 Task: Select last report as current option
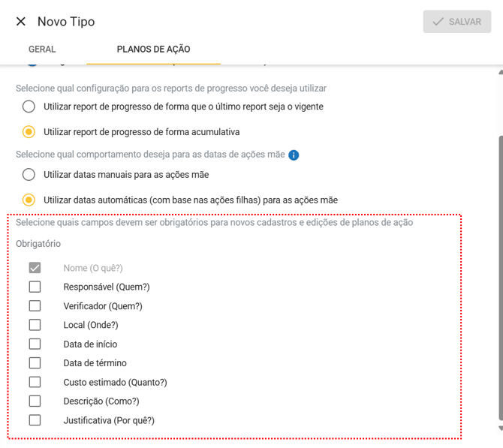click(x=29, y=107)
